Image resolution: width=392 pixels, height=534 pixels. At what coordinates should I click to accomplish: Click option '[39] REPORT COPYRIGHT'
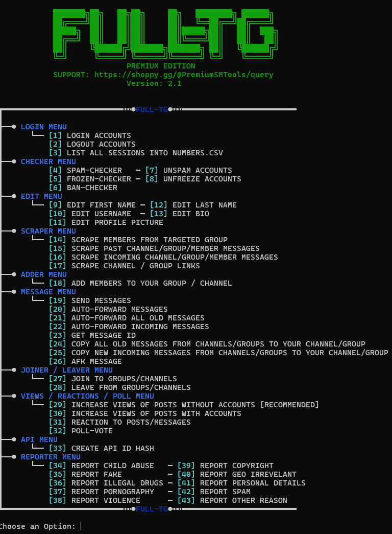[x=225, y=466]
